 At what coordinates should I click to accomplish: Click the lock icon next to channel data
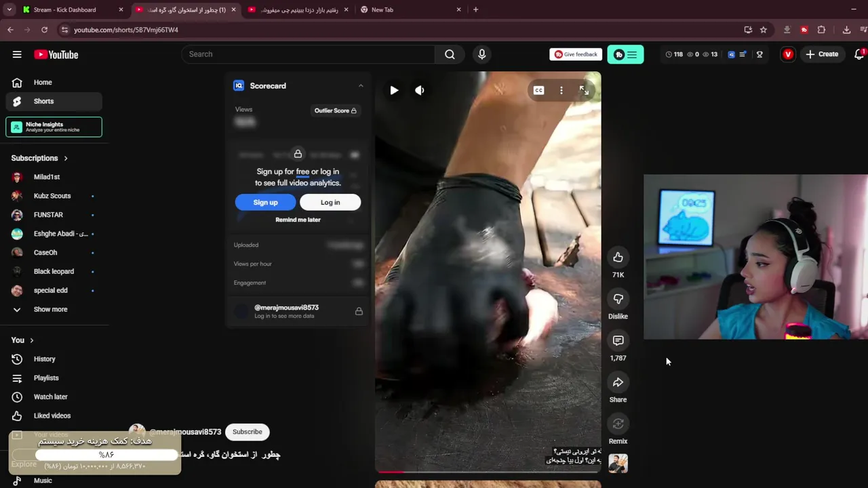[x=359, y=311]
